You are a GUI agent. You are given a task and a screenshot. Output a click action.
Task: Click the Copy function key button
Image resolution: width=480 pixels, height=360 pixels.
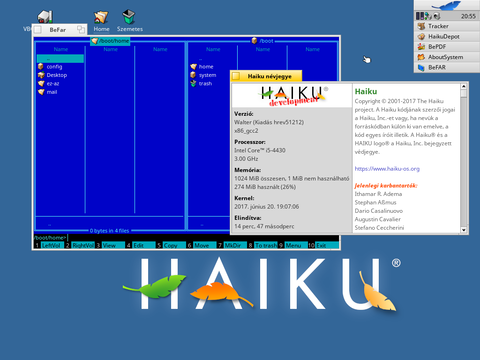174,245
